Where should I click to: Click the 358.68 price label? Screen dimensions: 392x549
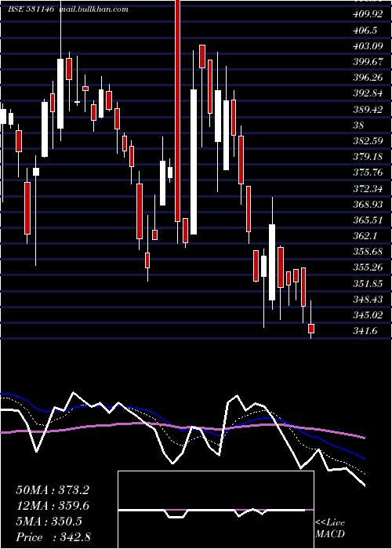click(368, 252)
